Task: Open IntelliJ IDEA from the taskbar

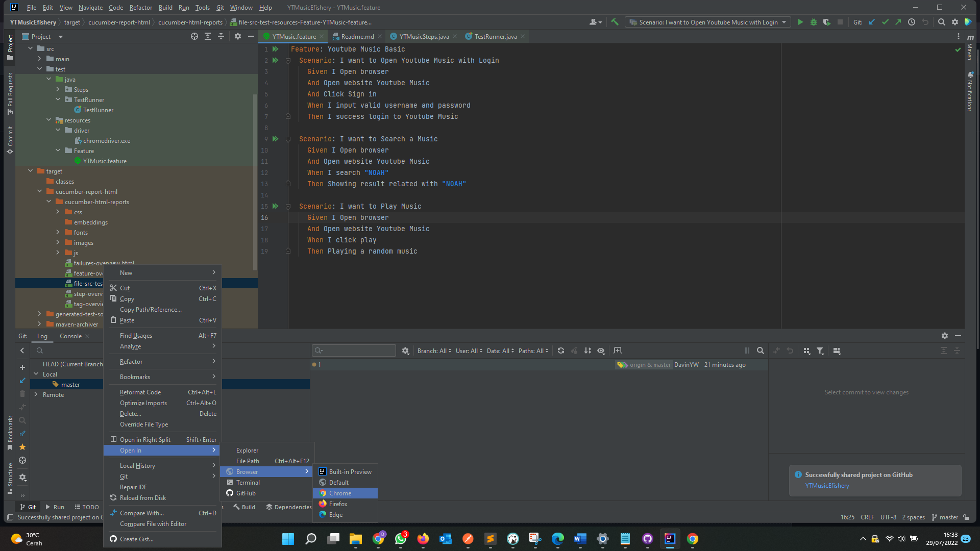Action: point(670,539)
